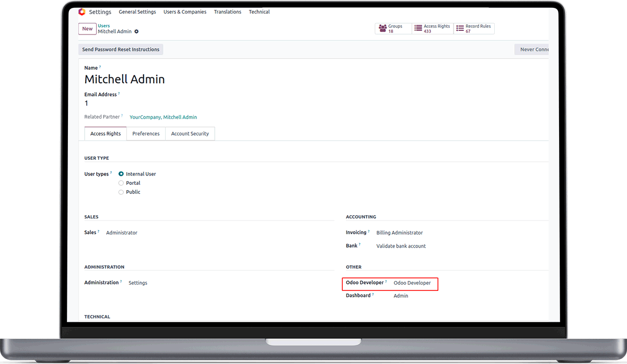Show help tooltip for Odoo Developer
627x364 pixels.
tap(386, 281)
